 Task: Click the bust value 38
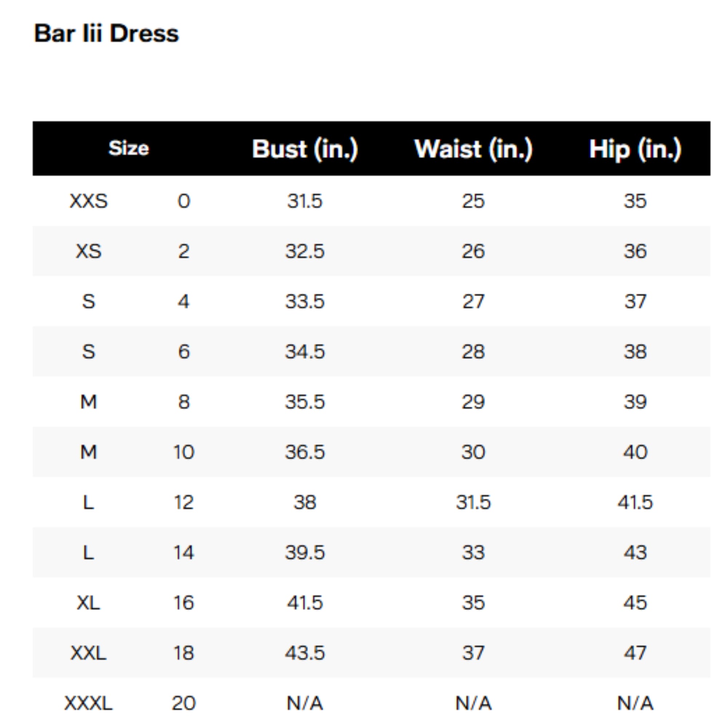(305, 502)
